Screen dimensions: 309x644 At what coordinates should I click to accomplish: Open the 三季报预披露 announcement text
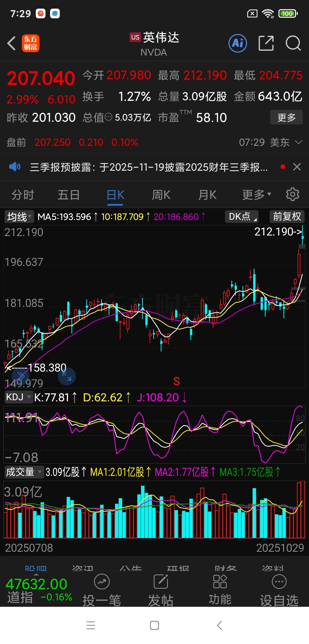149,167
